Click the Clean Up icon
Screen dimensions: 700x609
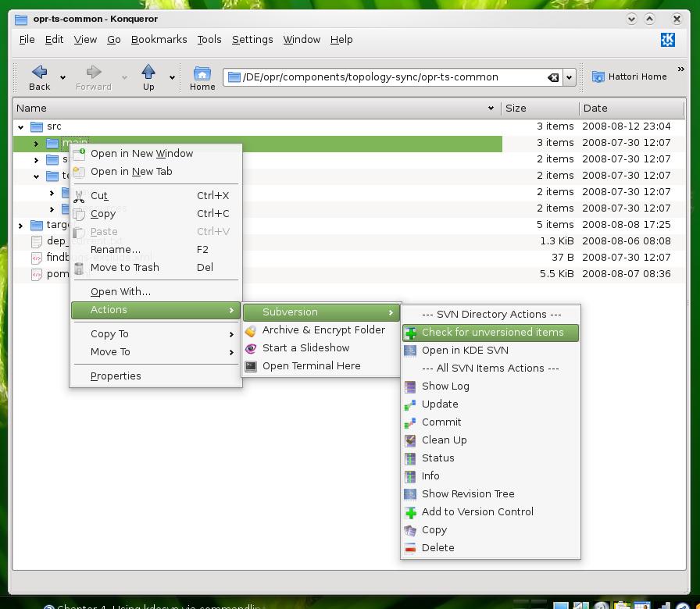[410, 440]
